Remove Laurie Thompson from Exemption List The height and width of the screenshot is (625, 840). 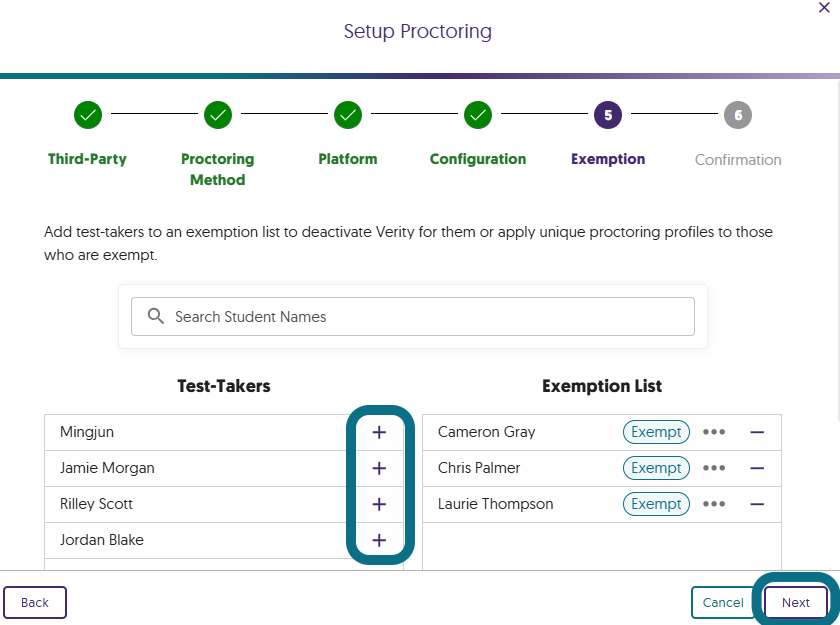pos(757,504)
